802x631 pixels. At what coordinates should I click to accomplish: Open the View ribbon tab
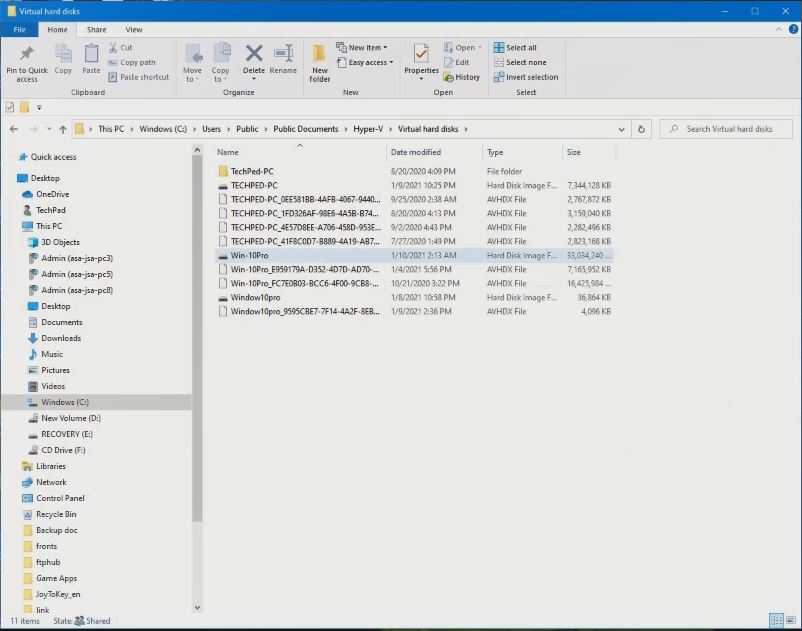133,30
